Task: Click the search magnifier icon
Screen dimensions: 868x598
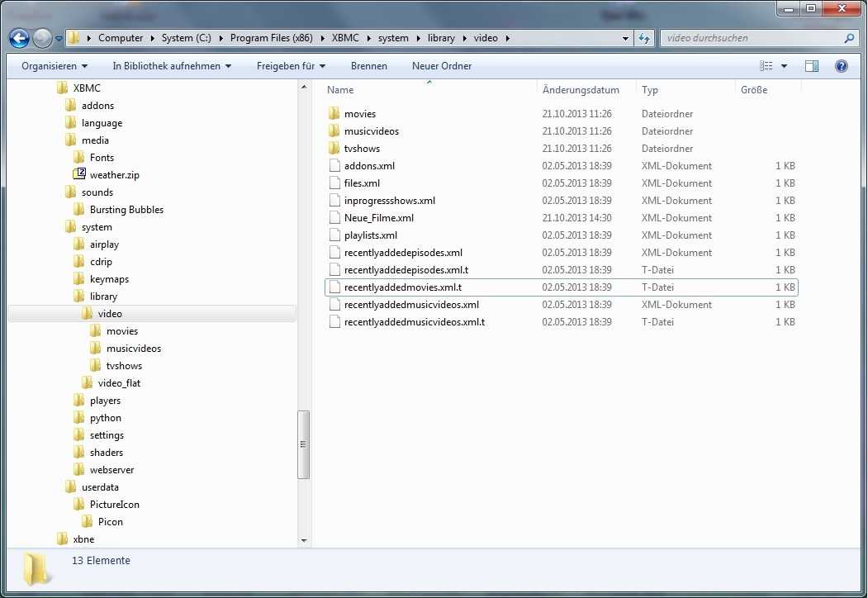Action: (849, 38)
